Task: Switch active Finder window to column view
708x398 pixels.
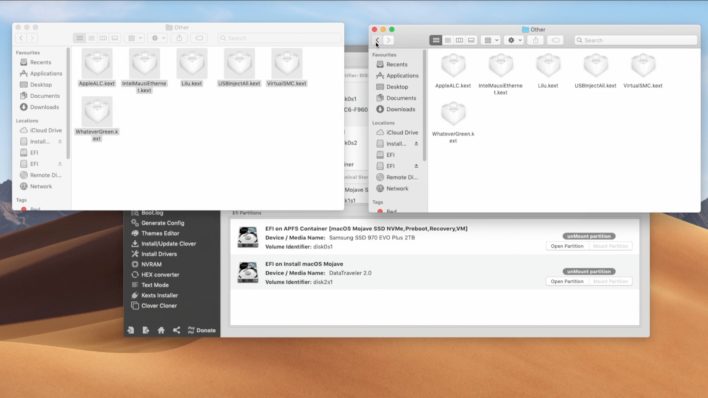Action: [459, 41]
